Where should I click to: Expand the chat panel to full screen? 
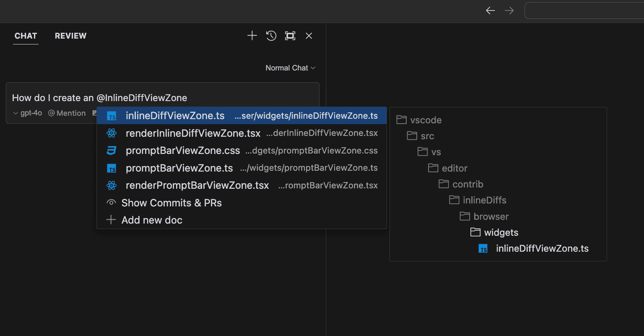pos(290,36)
